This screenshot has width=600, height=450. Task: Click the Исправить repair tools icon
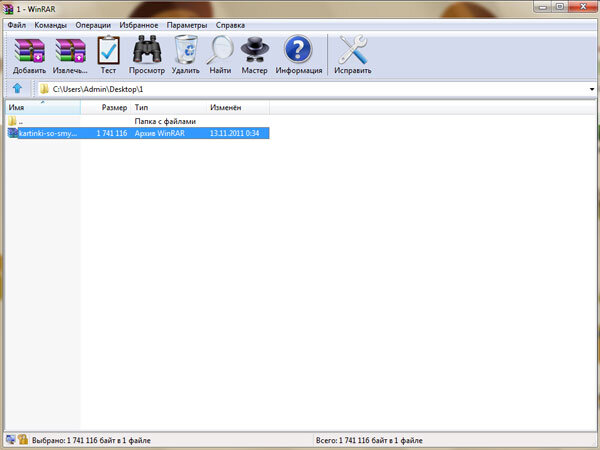353,49
